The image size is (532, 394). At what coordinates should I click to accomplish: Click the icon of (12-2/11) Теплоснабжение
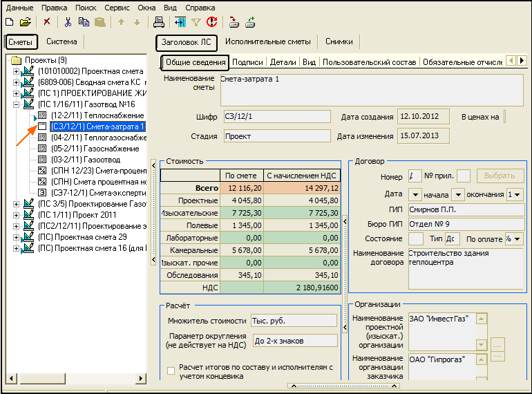click(x=42, y=115)
